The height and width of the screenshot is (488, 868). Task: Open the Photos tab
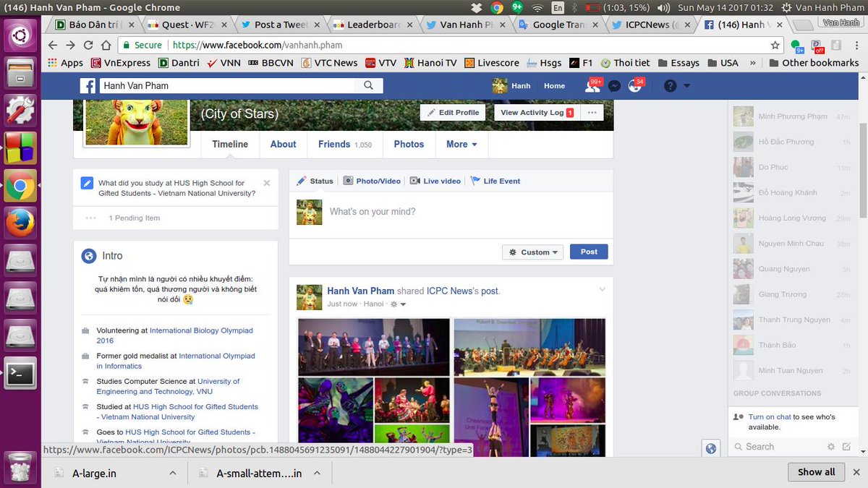click(409, 144)
